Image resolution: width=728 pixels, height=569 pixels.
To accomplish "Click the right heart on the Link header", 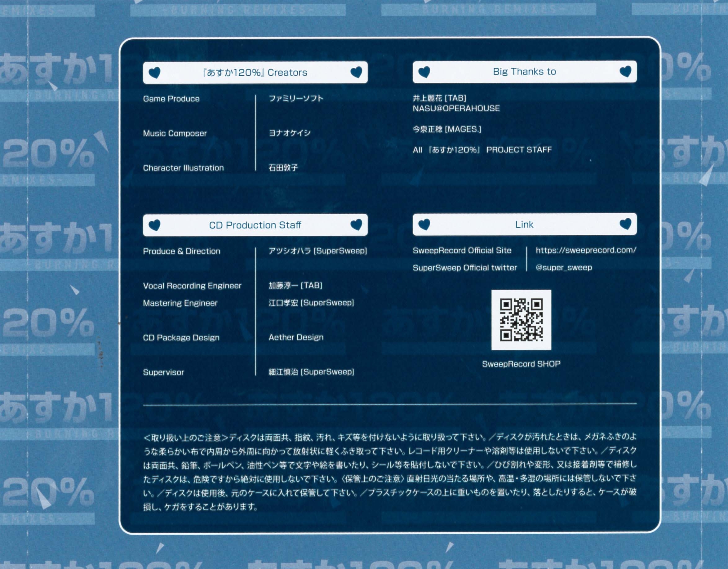I will 625,224.
